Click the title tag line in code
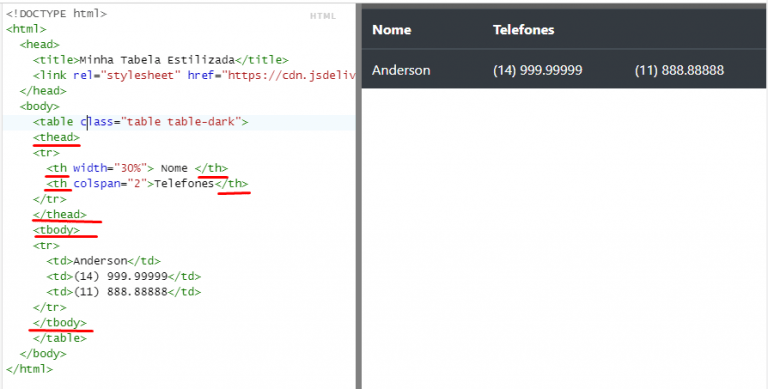The width and height of the screenshot is (768, 389). point(161,60)
